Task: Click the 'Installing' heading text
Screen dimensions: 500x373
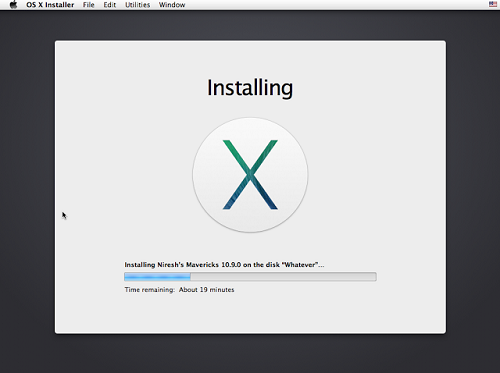Action: pos(250,88)
